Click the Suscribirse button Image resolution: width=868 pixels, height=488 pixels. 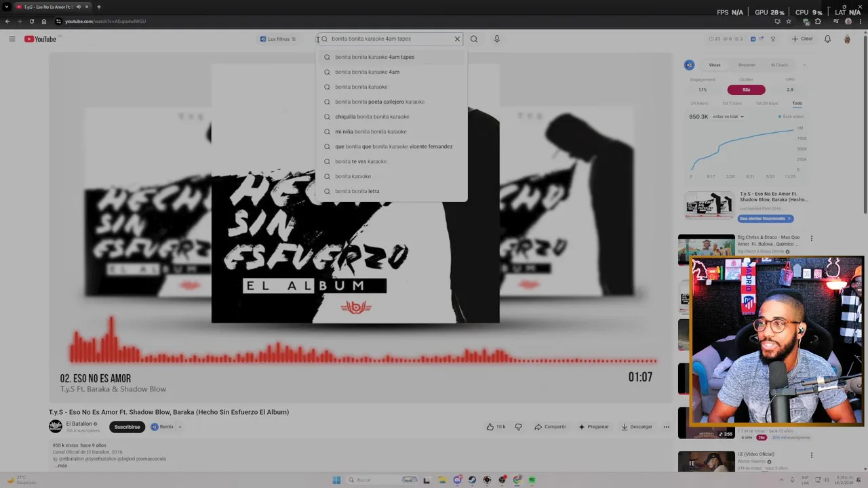pyautogui.click(x=127, y=427)
